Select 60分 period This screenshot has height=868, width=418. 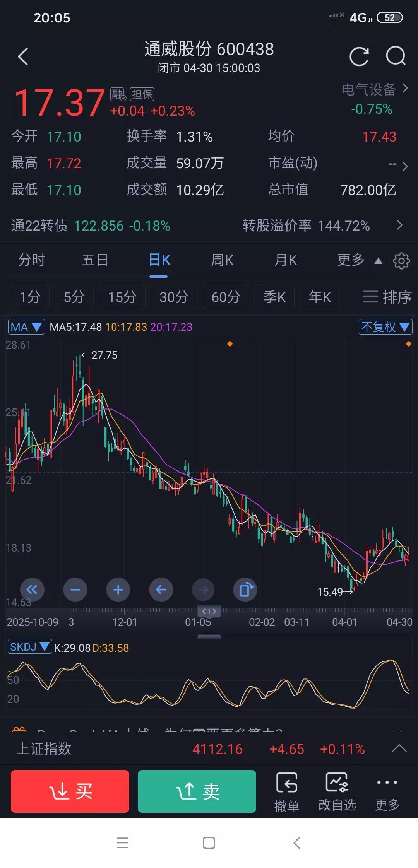(x=226, y=297)
